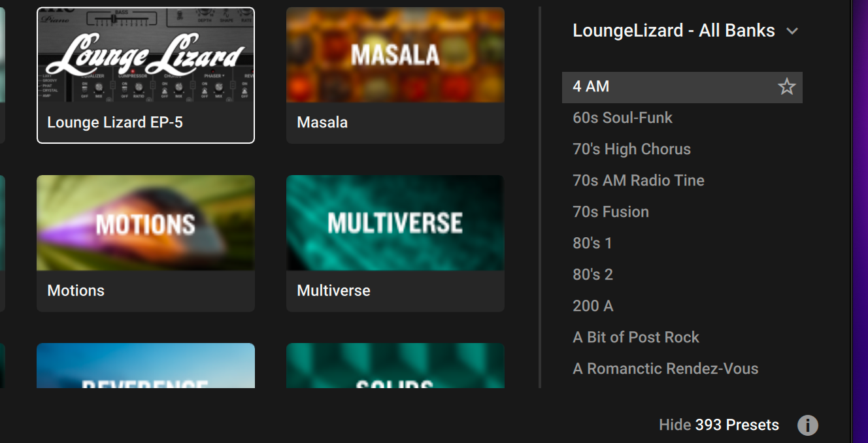Open the Masala instrument card
The image size is (868, 443).
click(395, 75)
